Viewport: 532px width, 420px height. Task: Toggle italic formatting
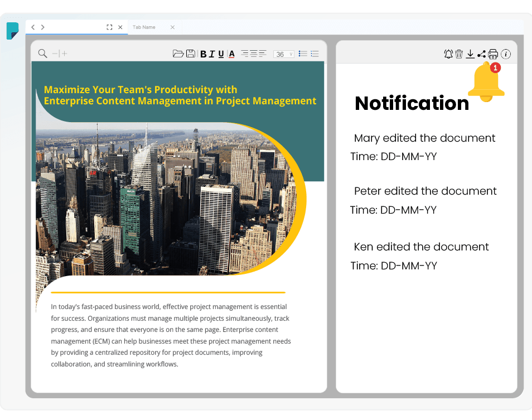(212, 54)
